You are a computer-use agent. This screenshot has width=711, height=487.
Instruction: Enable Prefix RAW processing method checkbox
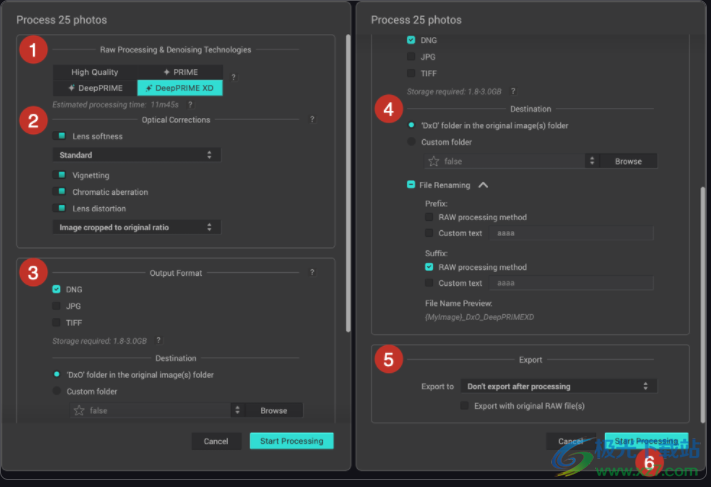pos(429,217)
